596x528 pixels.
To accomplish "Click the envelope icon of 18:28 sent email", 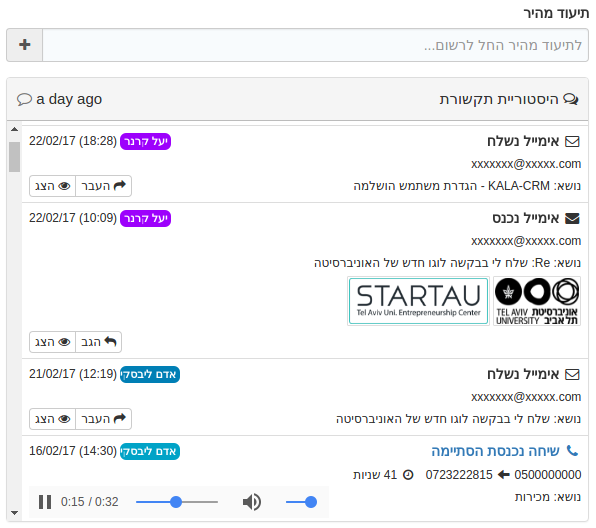I will pos(572,141).
